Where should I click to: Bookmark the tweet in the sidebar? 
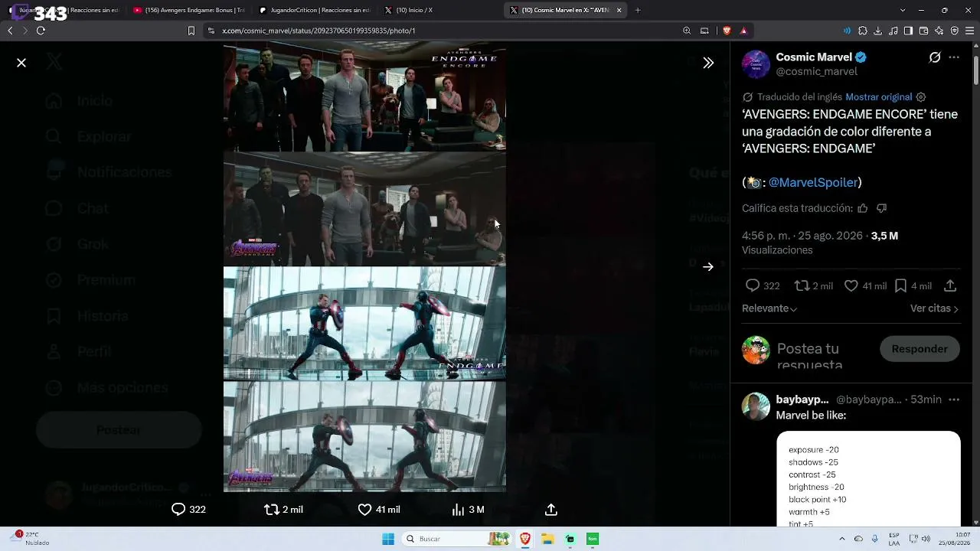[x=901, y=285]
